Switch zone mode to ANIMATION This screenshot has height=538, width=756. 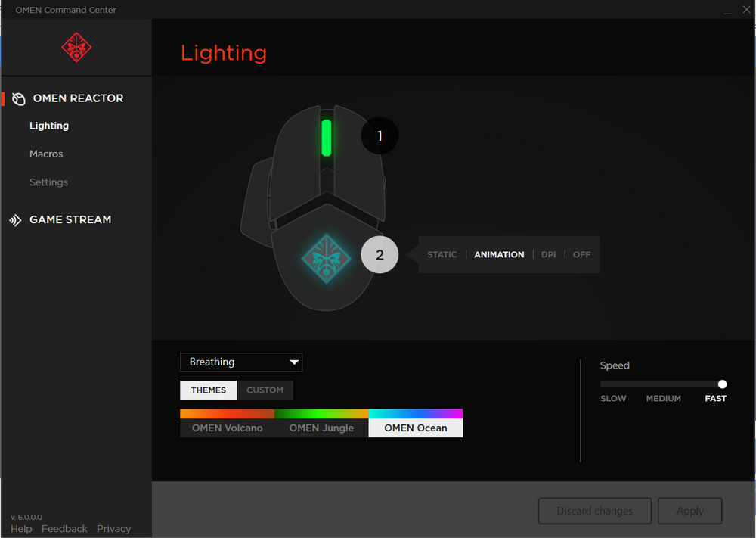[499, 255]
